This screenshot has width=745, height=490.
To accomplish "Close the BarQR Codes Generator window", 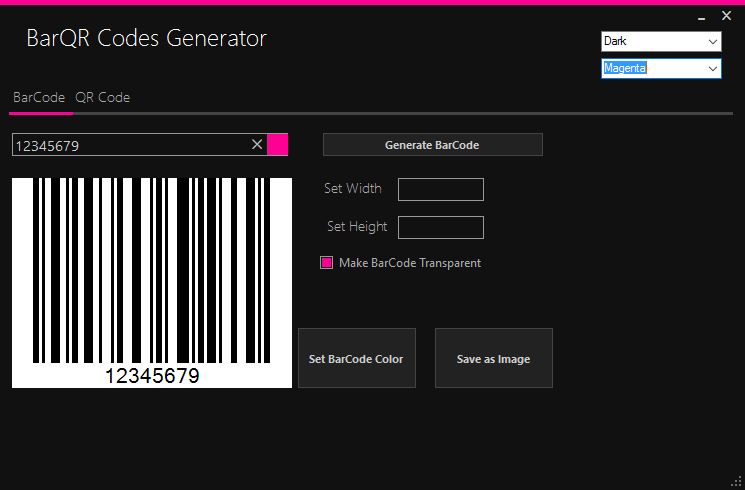I will [x=727, y=16].
